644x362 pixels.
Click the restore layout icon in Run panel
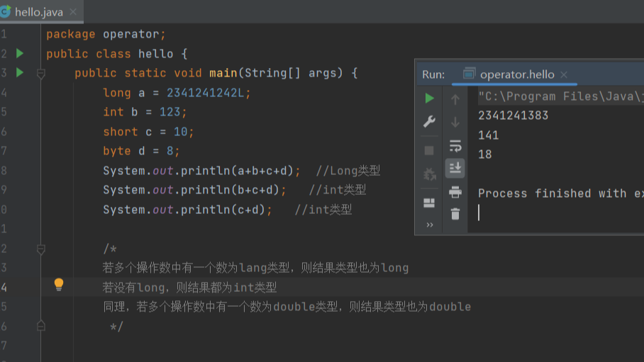pos(429,203)
